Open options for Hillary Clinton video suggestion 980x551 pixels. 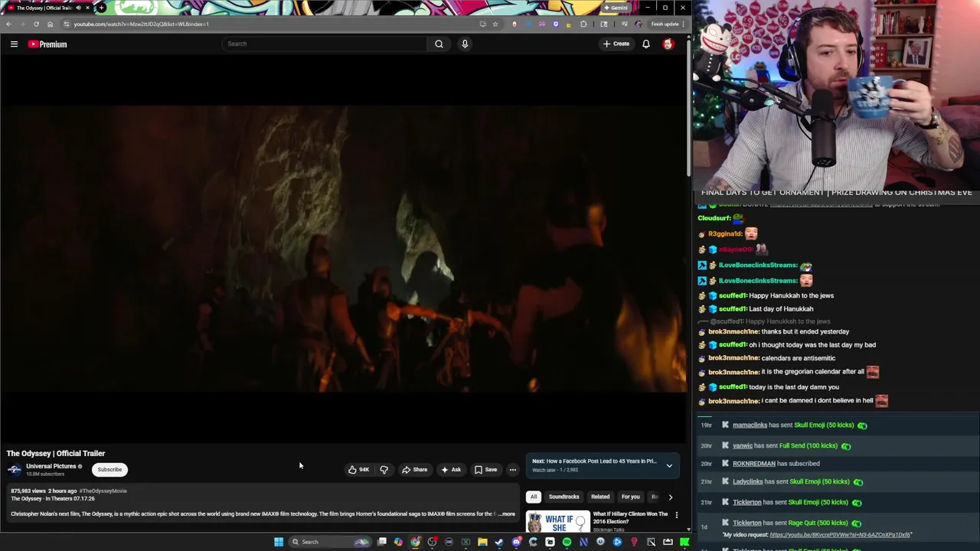coord(676,515)
